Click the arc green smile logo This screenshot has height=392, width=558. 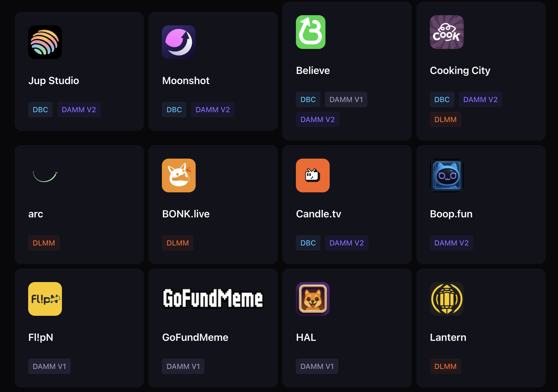[x=45, y=176]
